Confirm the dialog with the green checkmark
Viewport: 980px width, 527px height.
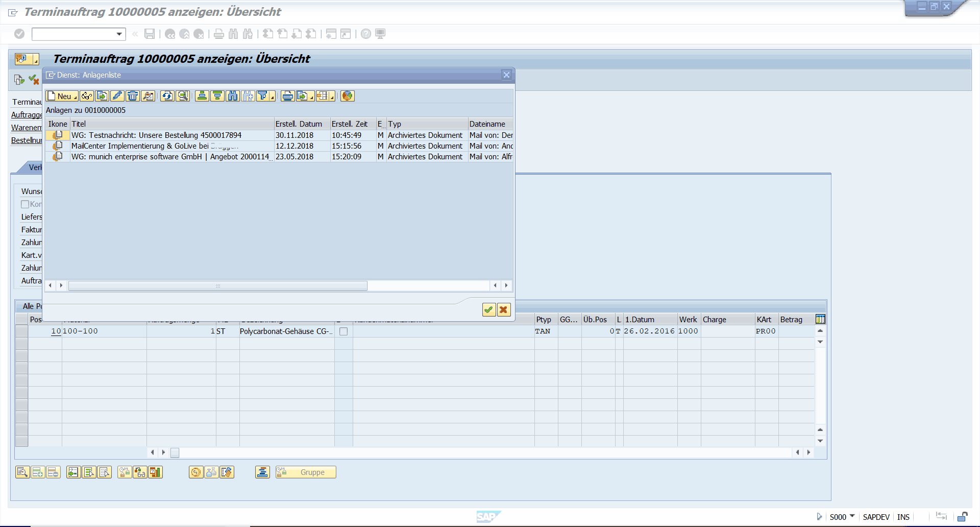(x=489, y=309)
